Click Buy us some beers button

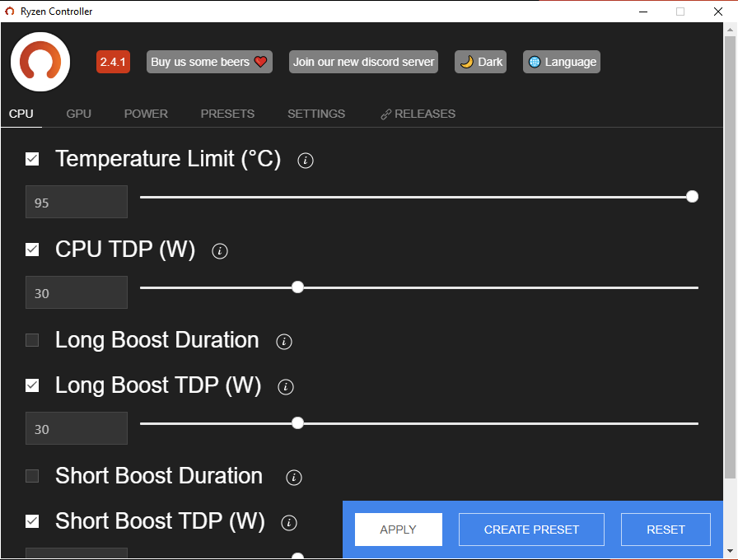[209, 62]
